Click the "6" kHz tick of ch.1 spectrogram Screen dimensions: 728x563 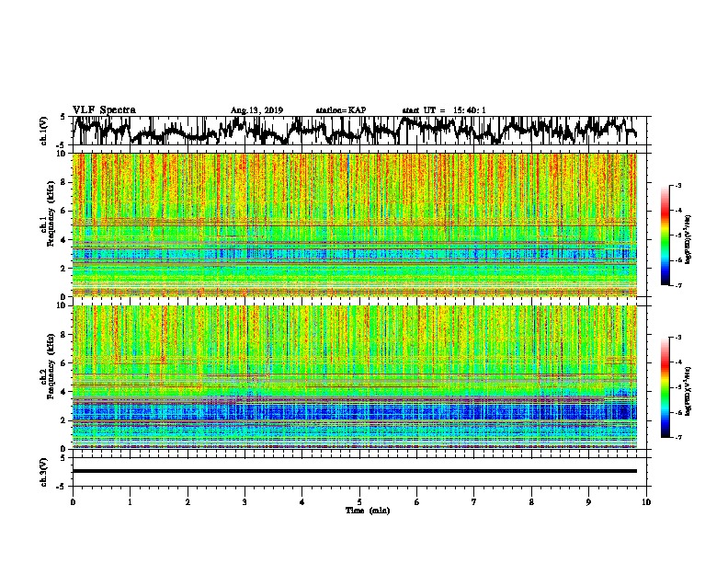pos(64,211)
